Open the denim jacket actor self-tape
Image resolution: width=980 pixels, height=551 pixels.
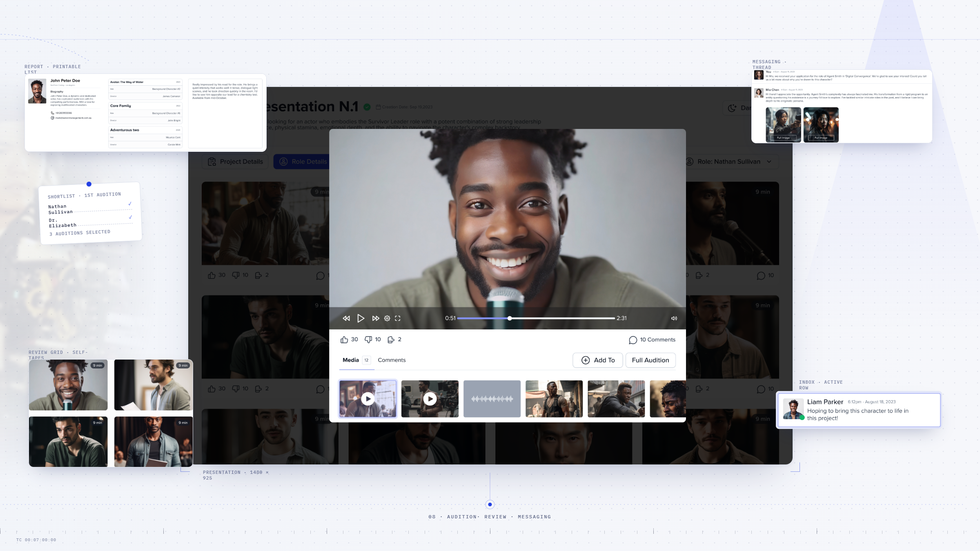coord(154,442)
